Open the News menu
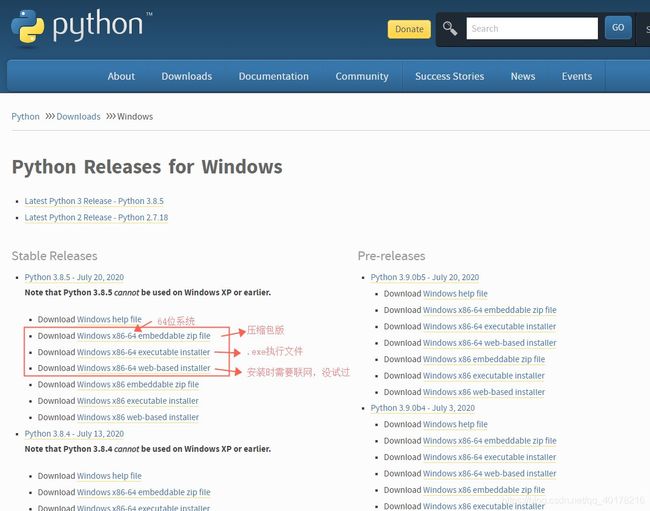The width and height of the screenshot is (650, 511). [523, 76]
